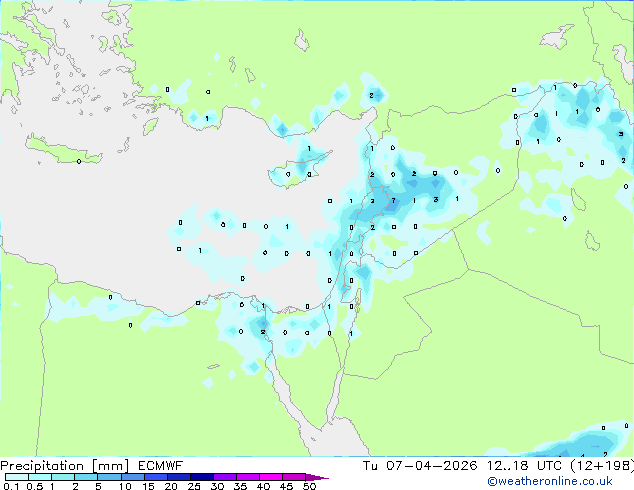Open the weatheronline.co.uk copyright link
This screenshot has width=634, height=490.
[550, 481]
